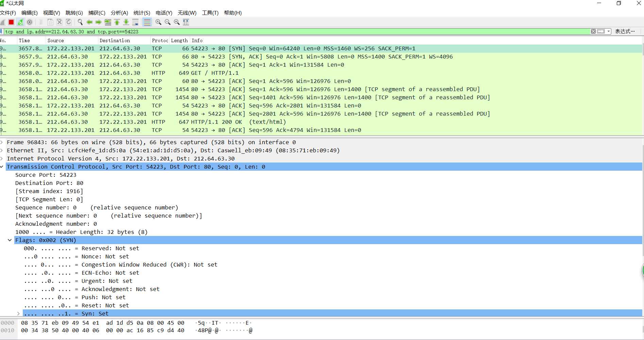Image resolution: width=644 pixels, height=340 pixels.
Task: Expand the Frame 96843 details
Action: (2, 142)
